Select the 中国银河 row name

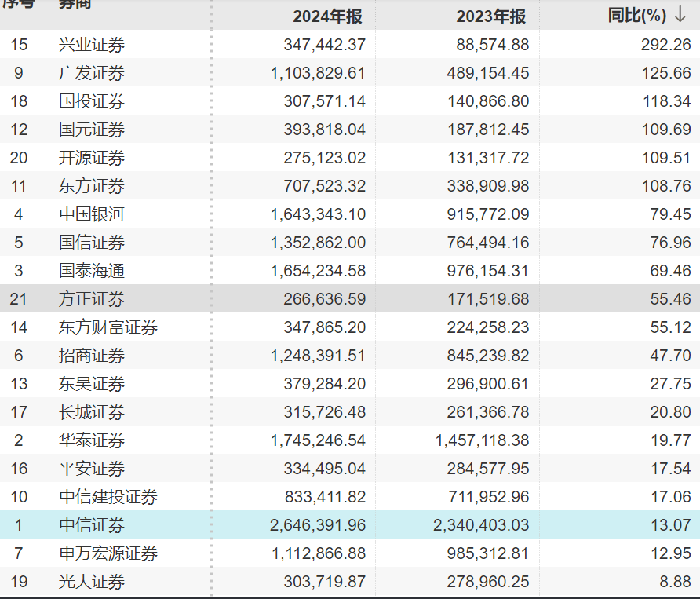tap(92, 214)
